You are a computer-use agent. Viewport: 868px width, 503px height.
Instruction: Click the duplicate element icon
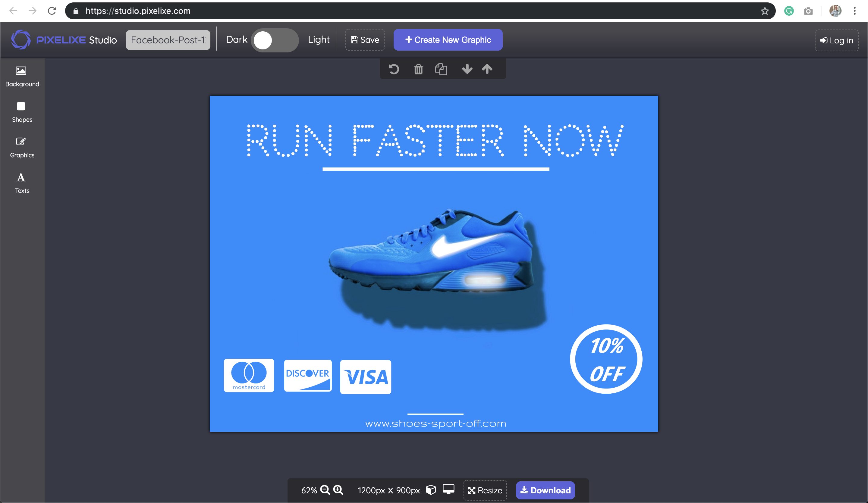point(441,69)
